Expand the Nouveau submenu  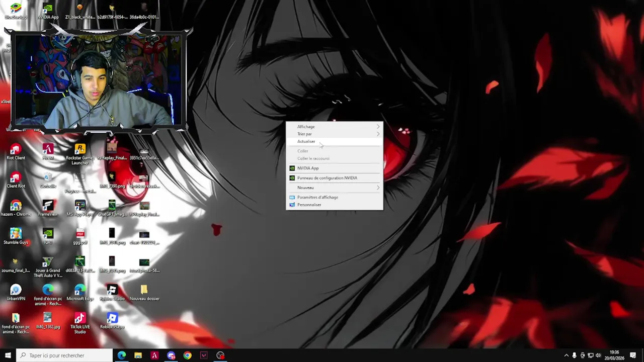coord(335,188)
